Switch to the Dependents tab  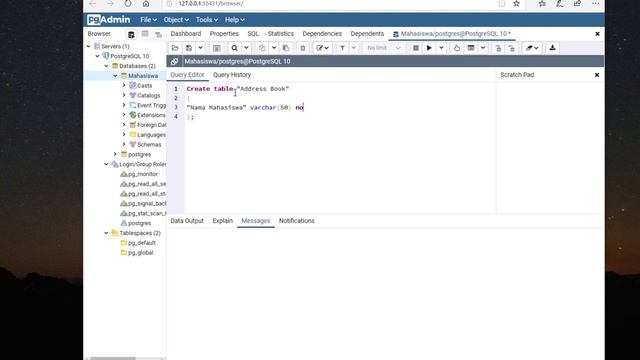pos(367,33)
